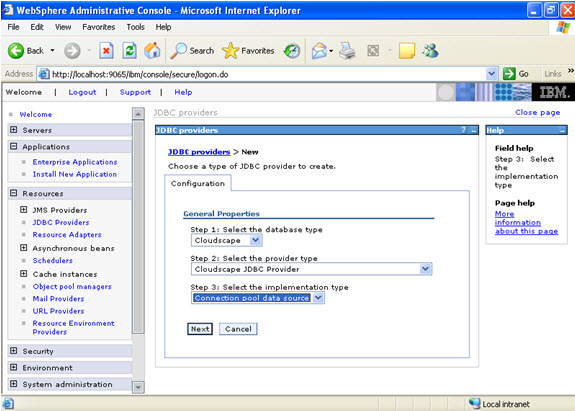
Task: Click the navigation scrollbar up arrow
Action: pyautogui.click(x=138, y=114)
